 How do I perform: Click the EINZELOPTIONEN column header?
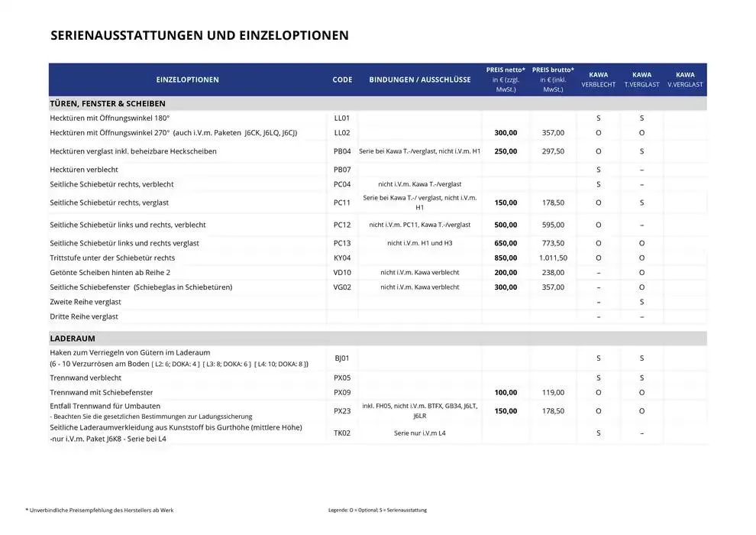tap(187, 79)
